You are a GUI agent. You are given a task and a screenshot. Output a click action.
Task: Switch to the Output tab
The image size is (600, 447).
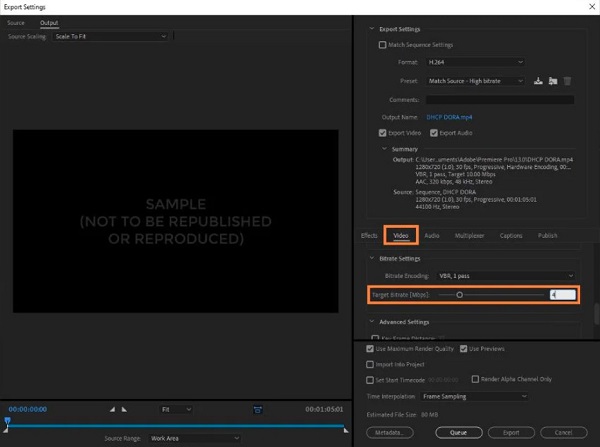click(49, 23)
